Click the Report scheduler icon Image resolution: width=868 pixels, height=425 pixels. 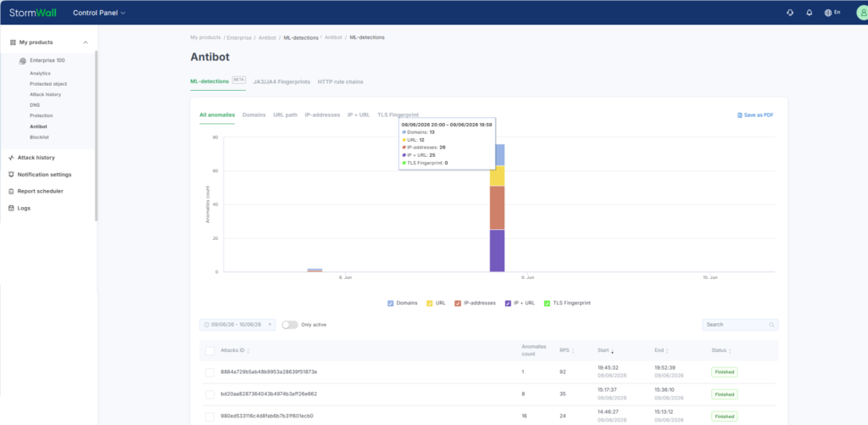(x=12, y=191)
